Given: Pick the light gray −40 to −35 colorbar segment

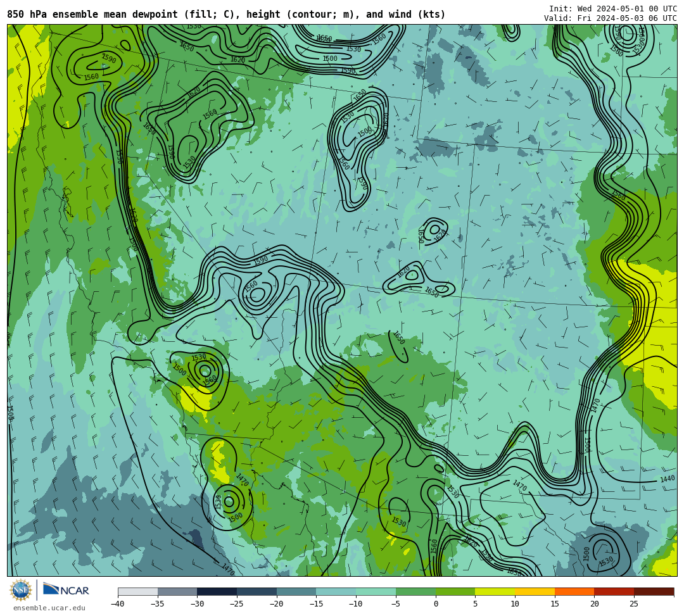Looking at the screenshot, I should click(138, 591).
